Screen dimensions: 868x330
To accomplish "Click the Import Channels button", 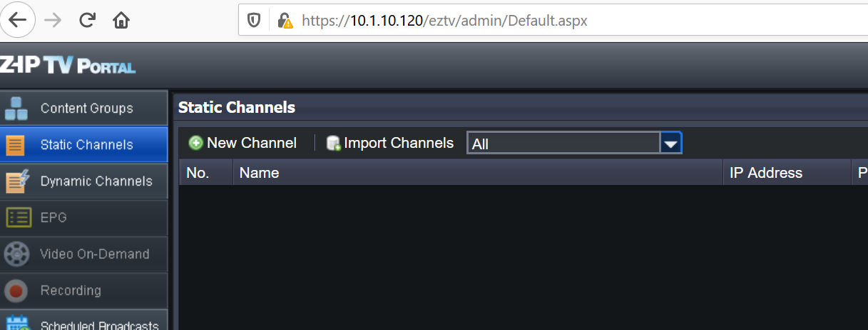I will tap(389, 143).
